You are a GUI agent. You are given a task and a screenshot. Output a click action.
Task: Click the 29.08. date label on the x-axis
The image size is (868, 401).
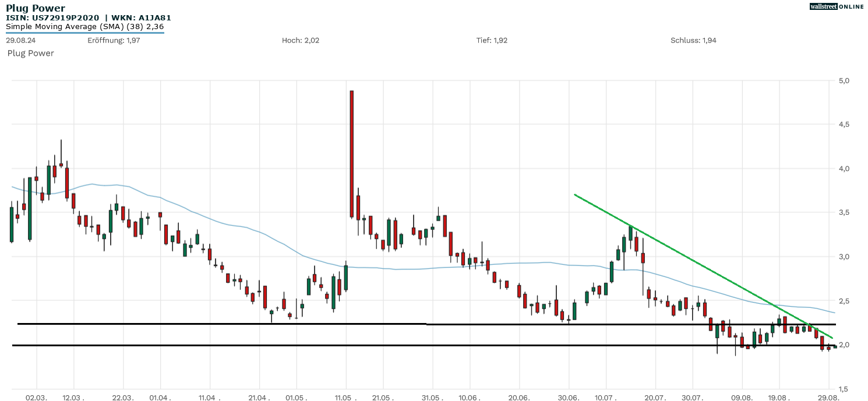829,398
